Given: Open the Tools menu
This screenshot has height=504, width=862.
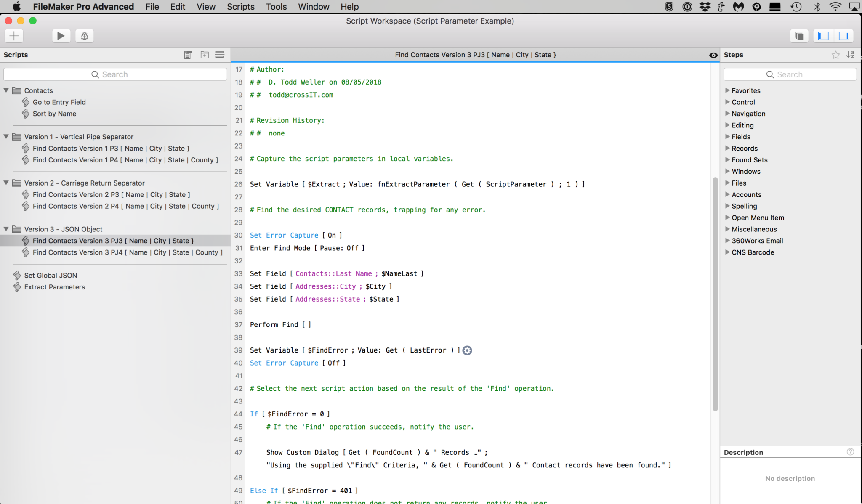Looking at the screenshot, I should click(x=276, y=7).
